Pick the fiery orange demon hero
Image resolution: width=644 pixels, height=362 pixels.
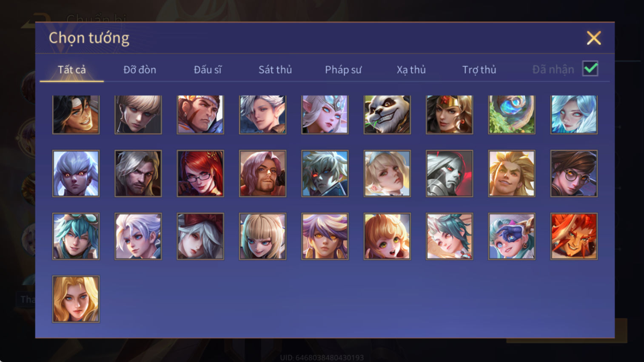pos(574,236)
